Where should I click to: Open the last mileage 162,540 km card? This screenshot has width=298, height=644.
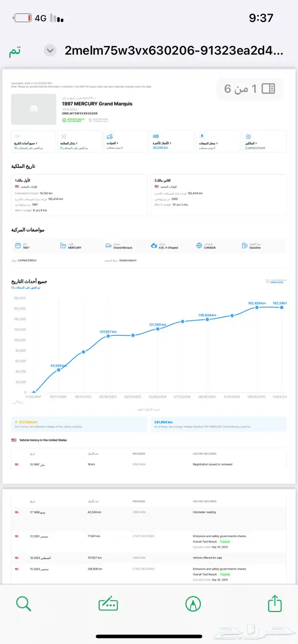point(172,141)
